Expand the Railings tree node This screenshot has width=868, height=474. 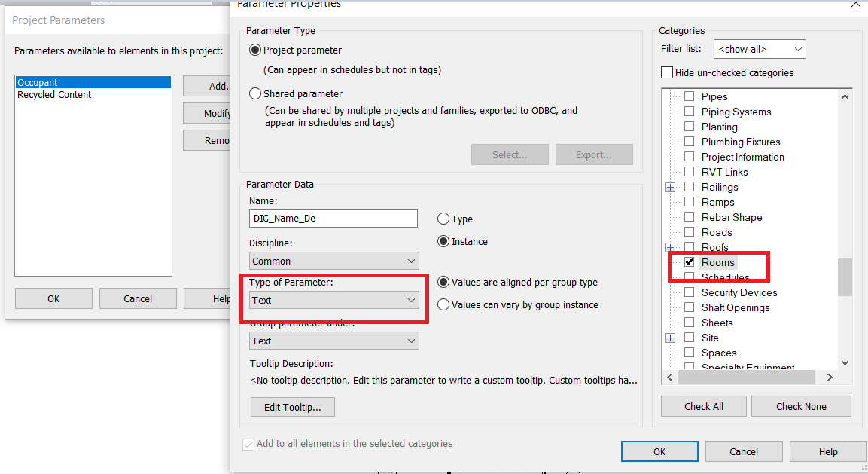pos(670,187)
